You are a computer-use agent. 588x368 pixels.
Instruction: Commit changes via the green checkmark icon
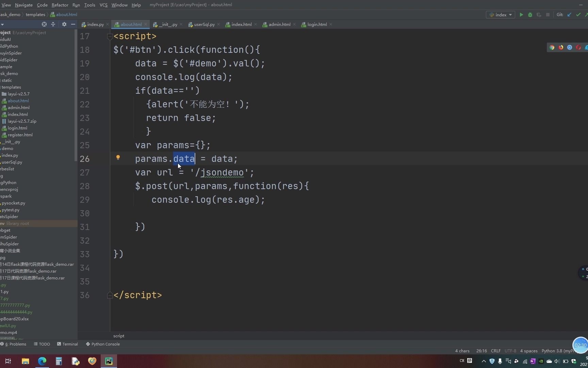(x=578, y=15)
